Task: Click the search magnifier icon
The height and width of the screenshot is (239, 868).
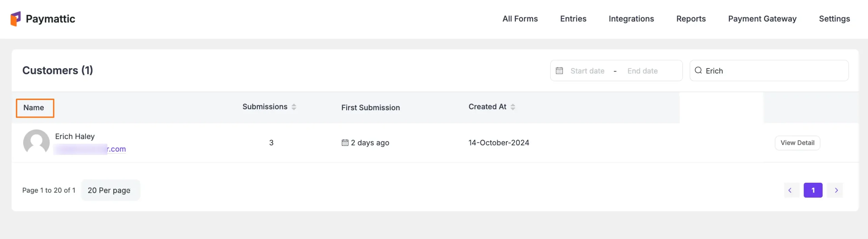Action: pos(698,71)
